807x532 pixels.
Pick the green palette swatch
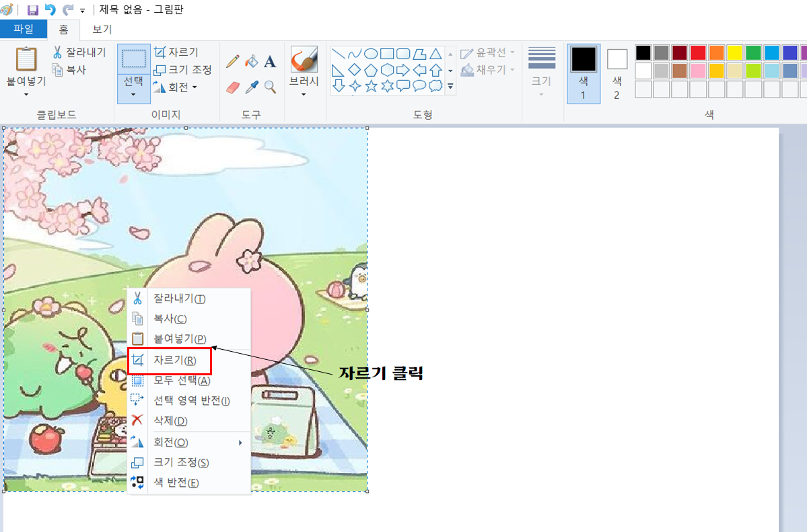pos(753,52)
